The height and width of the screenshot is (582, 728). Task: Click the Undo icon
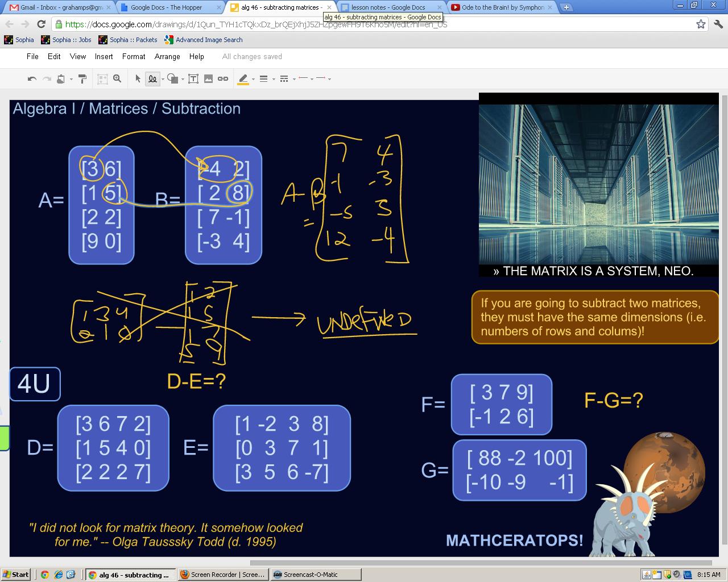click(31, 78)
